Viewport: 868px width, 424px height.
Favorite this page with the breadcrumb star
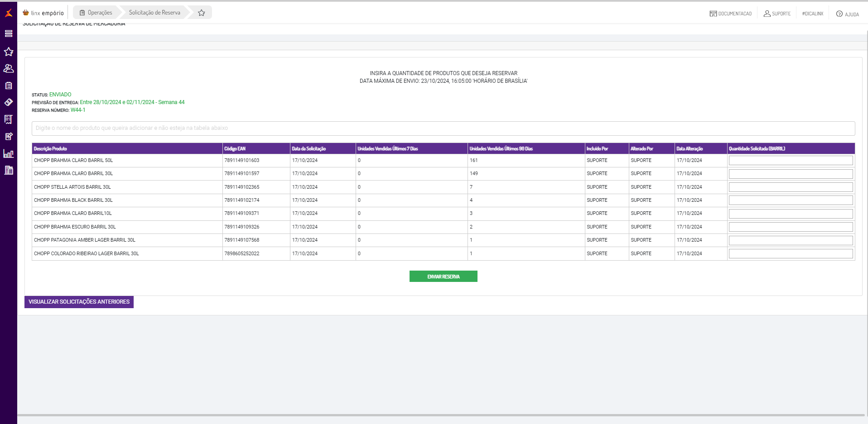point(202,13)
